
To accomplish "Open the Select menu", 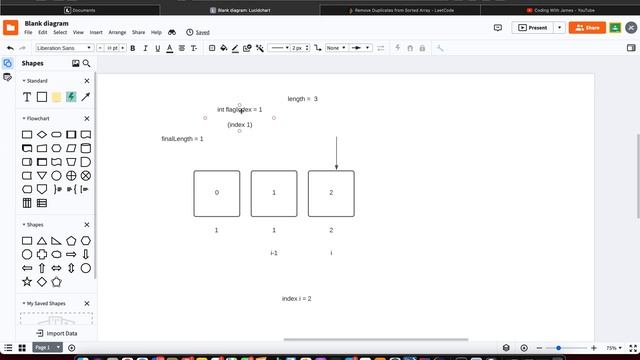I will coord(60,32).
